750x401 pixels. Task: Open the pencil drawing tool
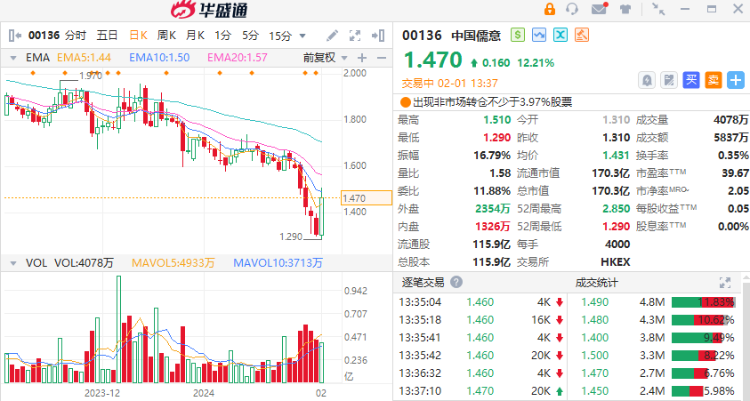pos(332,35)
